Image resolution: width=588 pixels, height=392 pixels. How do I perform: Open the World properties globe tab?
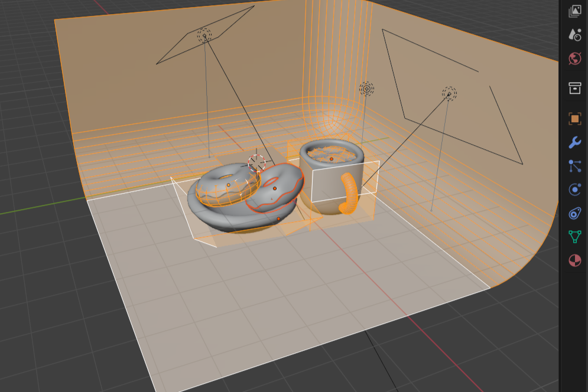point(574,58)
